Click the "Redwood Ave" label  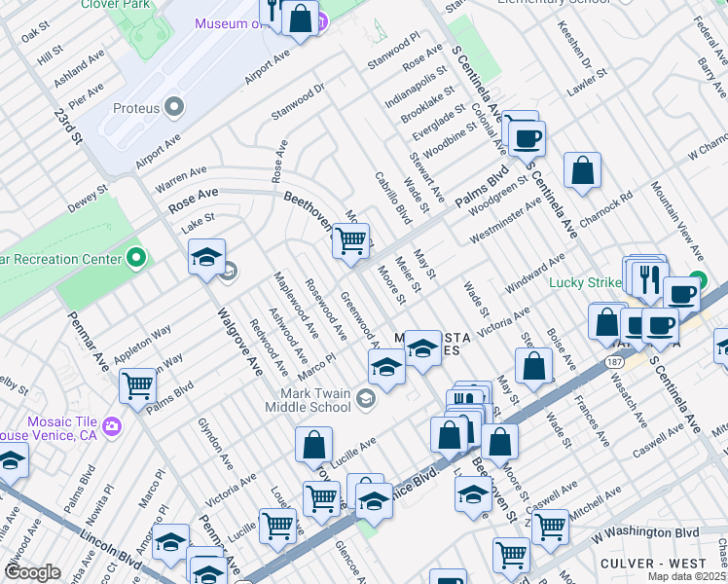coord(270,347)
